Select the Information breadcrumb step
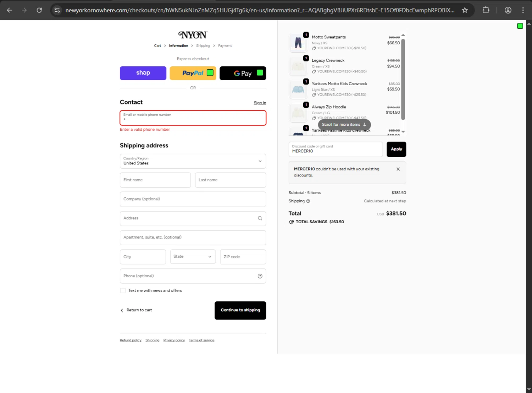The image size is (532, 393). click(x=178, y=46)
